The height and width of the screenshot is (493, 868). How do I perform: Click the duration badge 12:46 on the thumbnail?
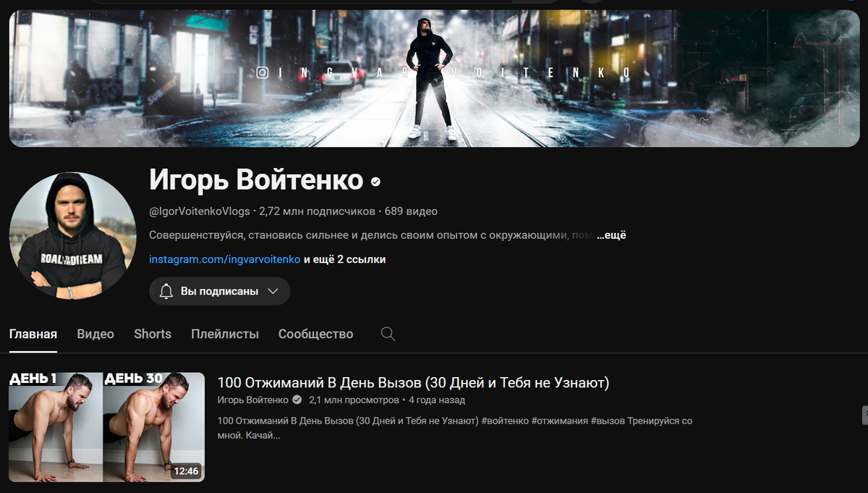[185, 469]
